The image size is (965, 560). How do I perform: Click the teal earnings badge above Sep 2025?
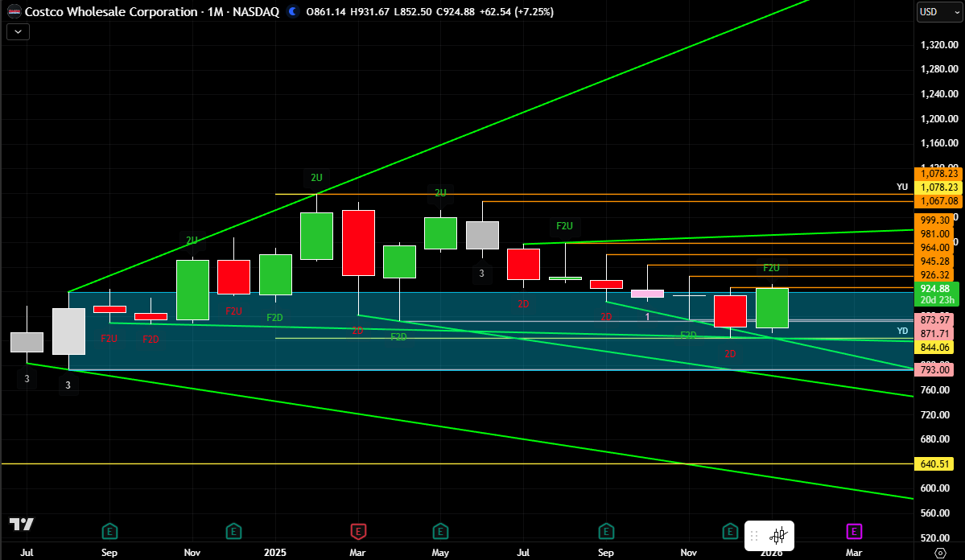tap(606, 531)
